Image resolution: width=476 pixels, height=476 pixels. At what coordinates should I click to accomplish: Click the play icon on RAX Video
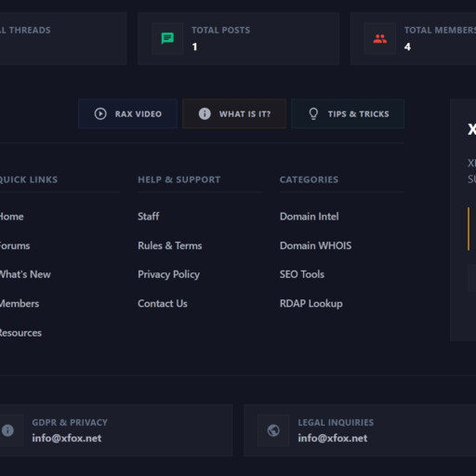(100, 113)
